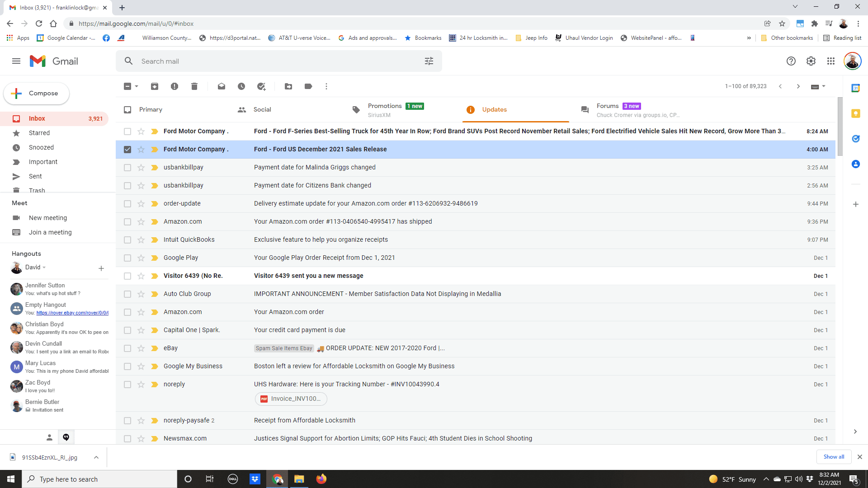Show options for downloaded 91SSb4EznXL jpg
Image resolution: width=868 pixels, height=488 pixels.
[96, 457]
